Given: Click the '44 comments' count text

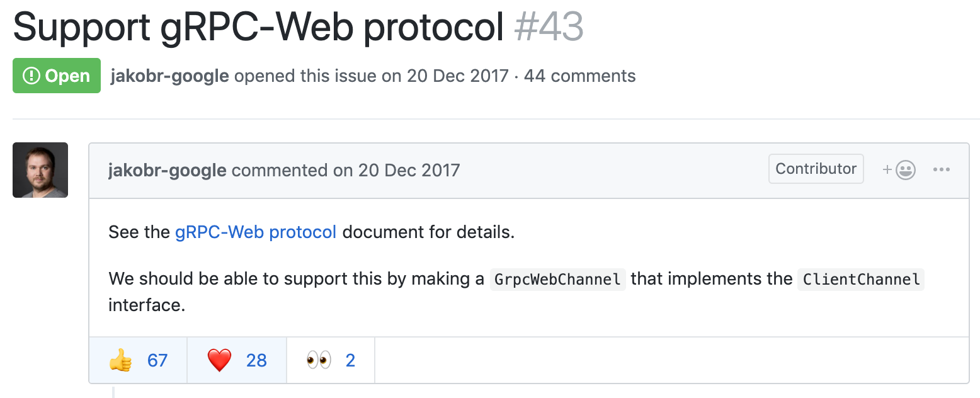Looking at the screenshot, I should [x=579, y=76].
